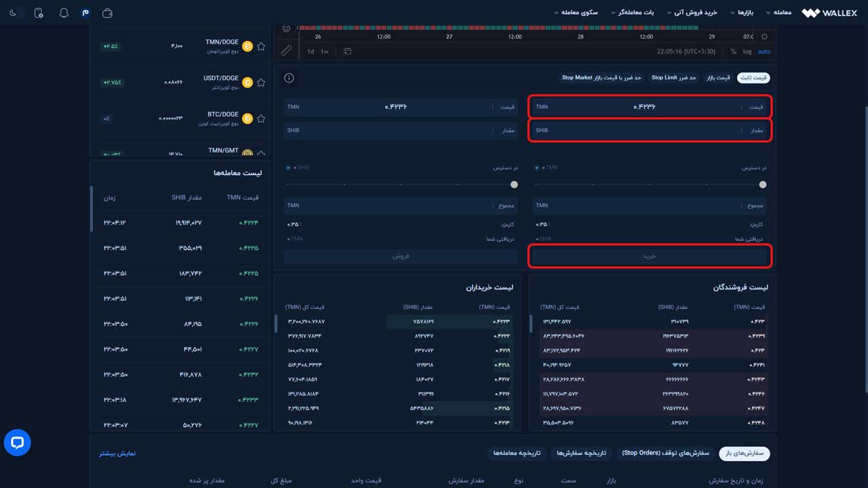Image resolution: width=868 pixels, height=488 pixels.
Task: Click the go-to-date icon on chart
Action: (347, 52)
